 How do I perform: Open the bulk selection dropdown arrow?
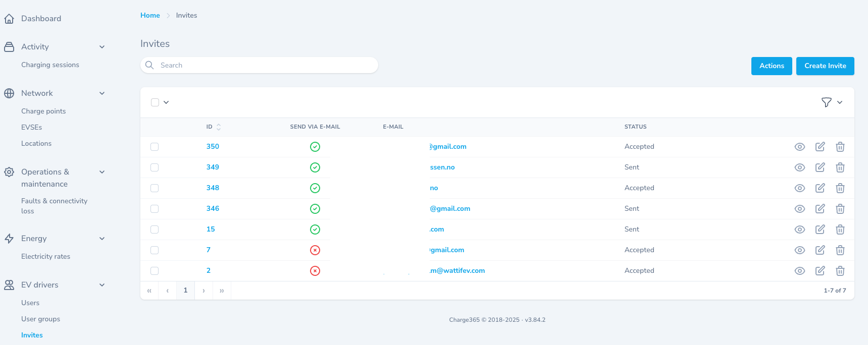pyautogui.click(x=166, y=102)
